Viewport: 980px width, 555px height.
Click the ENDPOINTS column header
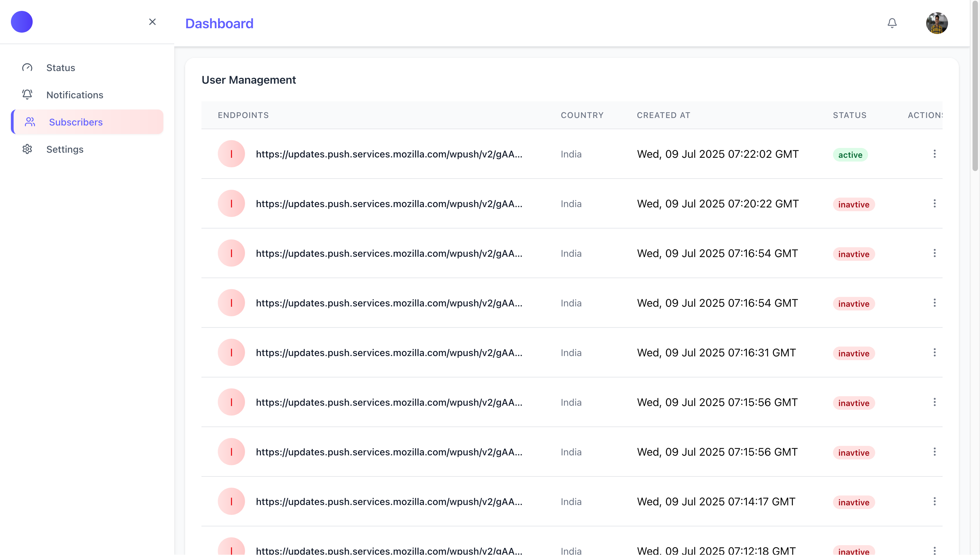coord(243,115)
